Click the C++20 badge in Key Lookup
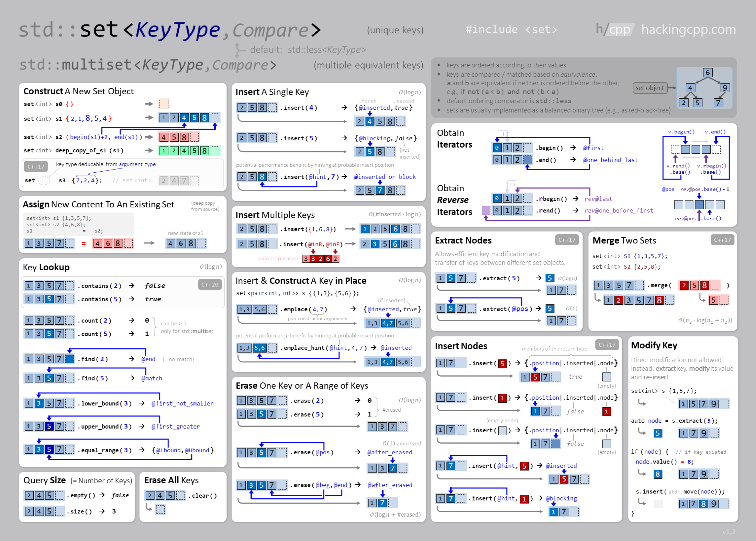Screen dimensions: 756x541 pyautogui.click(x=210, y=284)
